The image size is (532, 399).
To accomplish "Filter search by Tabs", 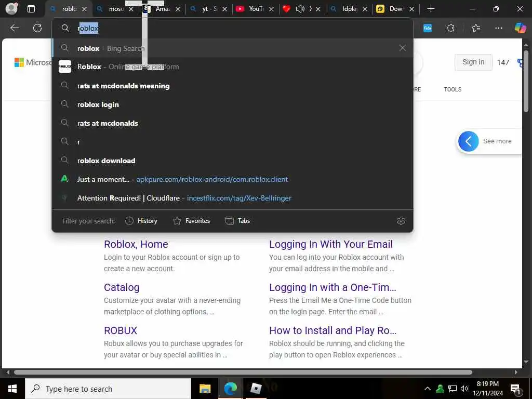I will pos(237,221).
